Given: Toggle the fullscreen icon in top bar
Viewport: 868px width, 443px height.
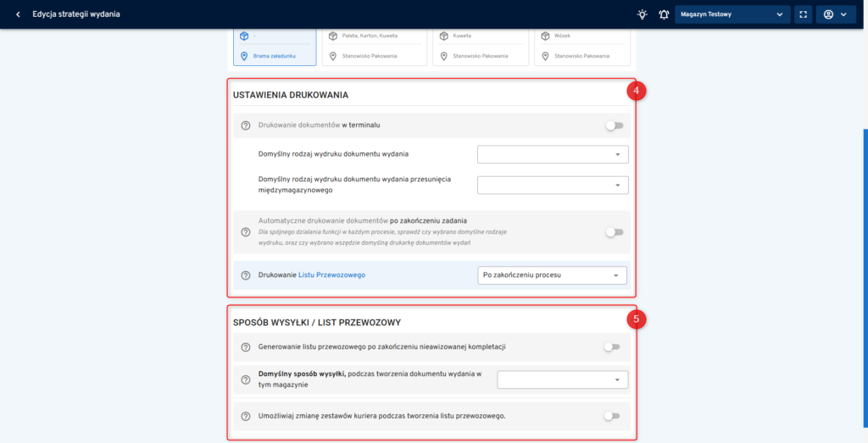Looking at the screenshot, I should (804, 14).
